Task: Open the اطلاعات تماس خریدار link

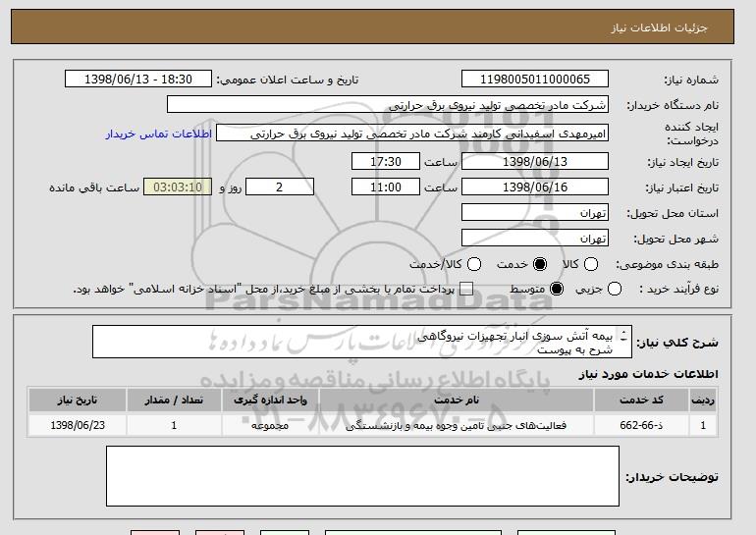Action: pyautogui.click(x=159, y=134)
